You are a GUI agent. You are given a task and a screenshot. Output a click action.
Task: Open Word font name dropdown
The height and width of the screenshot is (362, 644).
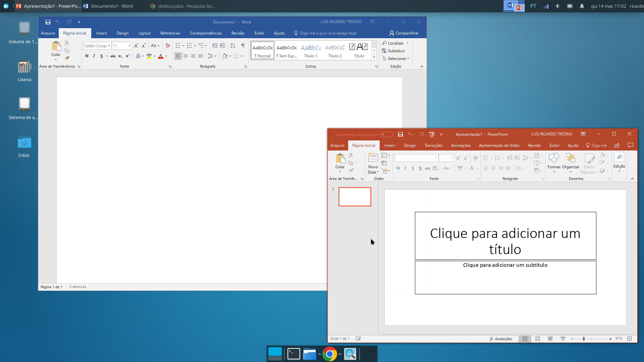(109, 46)
